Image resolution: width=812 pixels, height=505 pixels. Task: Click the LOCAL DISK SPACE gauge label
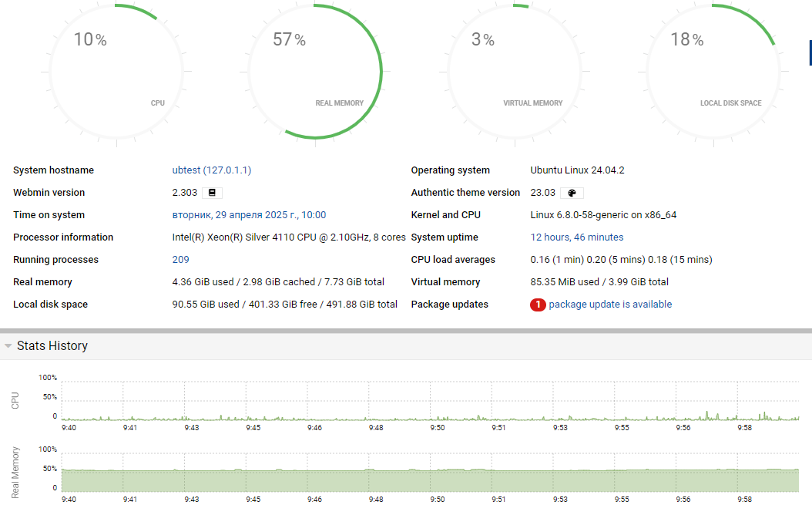point(730,103)
